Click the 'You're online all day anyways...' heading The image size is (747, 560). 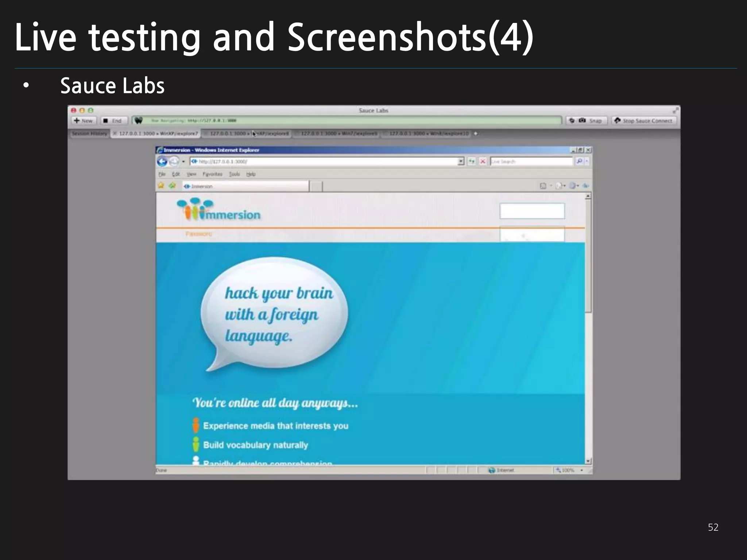(x=275, y=403)
